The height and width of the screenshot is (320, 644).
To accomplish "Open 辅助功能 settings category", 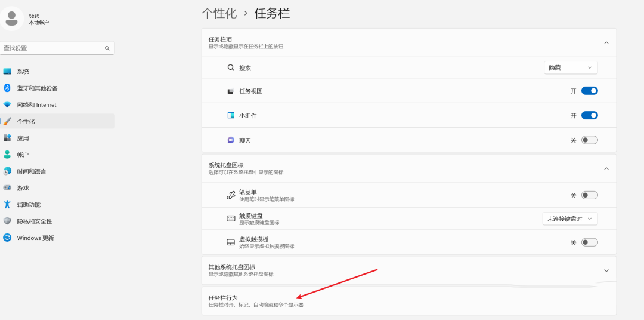I will tap(57, 204).
